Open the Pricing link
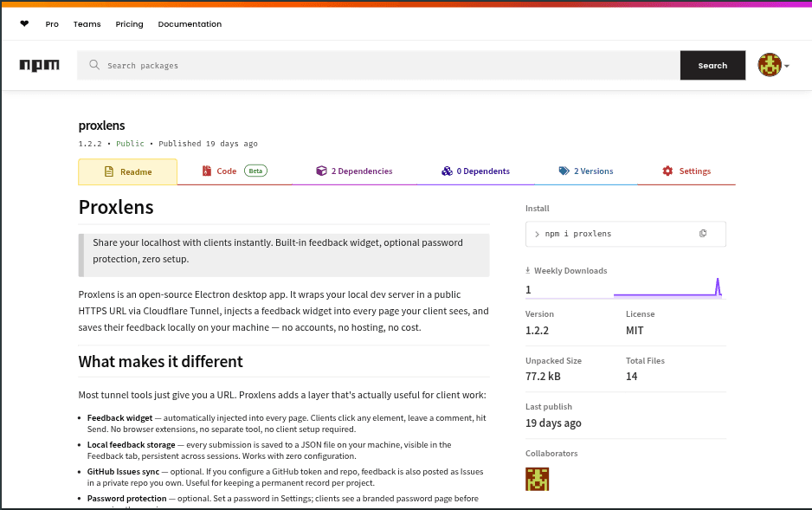812x510 pixels. pos(129,24)
